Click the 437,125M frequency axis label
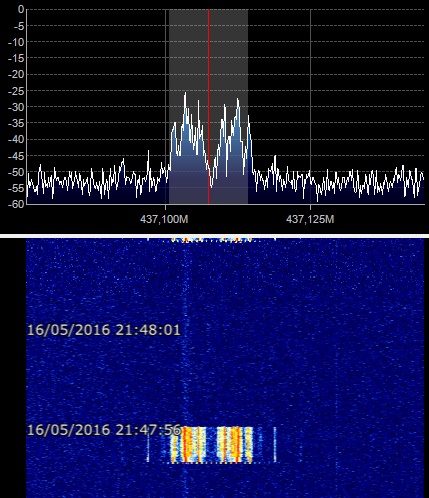Image resolution: width=429 pixels, height=498 pixels. pyautogui.click(x=310, y=219)
